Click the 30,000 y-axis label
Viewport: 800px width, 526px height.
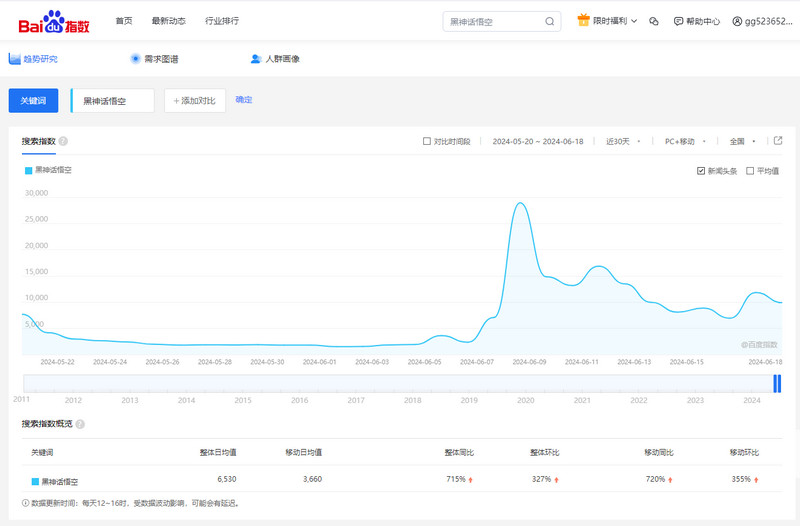(36, 193)
